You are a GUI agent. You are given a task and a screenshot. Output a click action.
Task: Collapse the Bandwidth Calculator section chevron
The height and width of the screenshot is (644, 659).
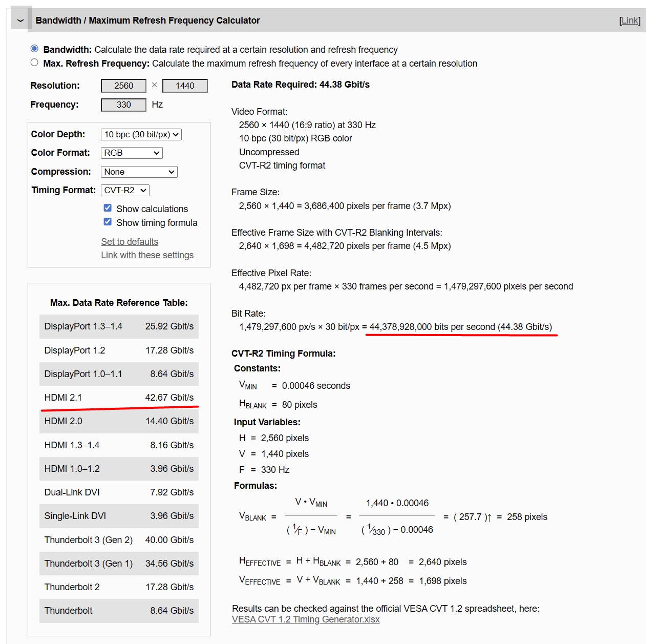pos(20,20)
